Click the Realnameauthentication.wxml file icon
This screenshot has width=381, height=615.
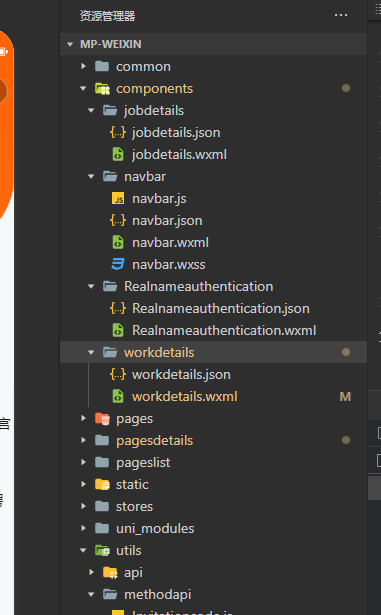(118, 330)
